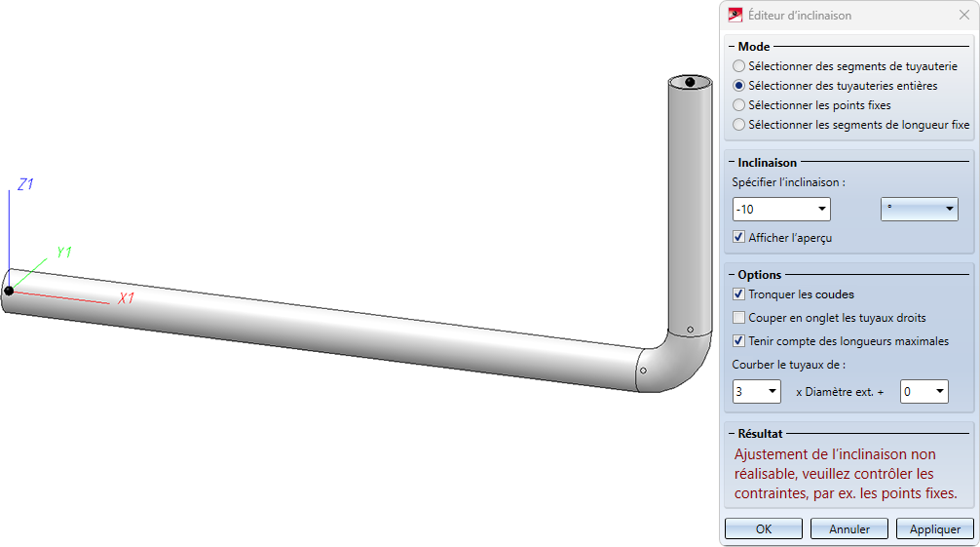The image size is (980, 547).
Task: Collapse the Options section
Action: (732, 275)
